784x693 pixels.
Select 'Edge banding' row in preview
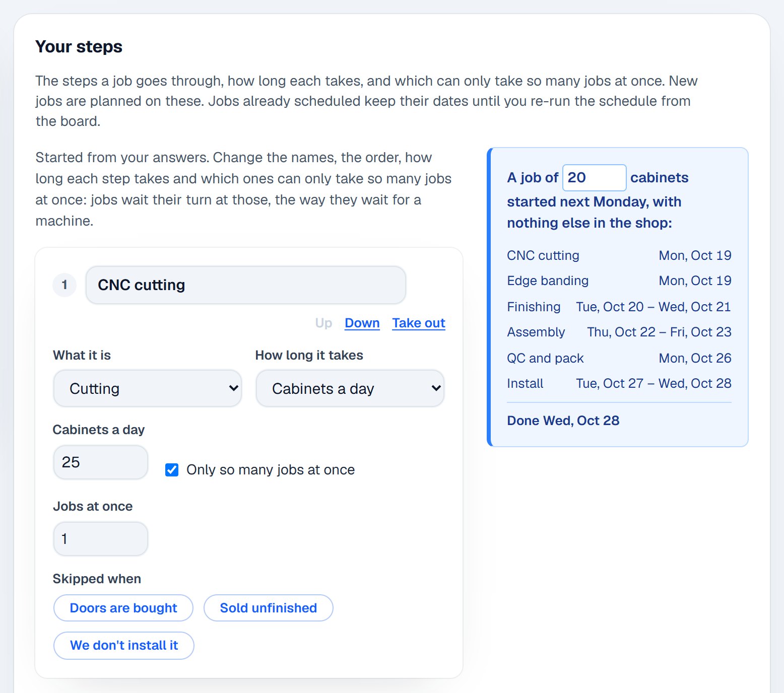(619, 281)
